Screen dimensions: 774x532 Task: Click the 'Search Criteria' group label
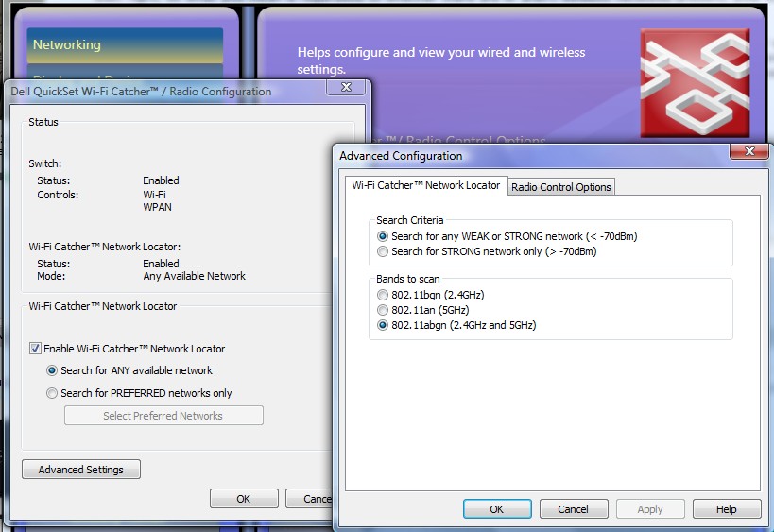pyautogui.click(x=410, y=220)
